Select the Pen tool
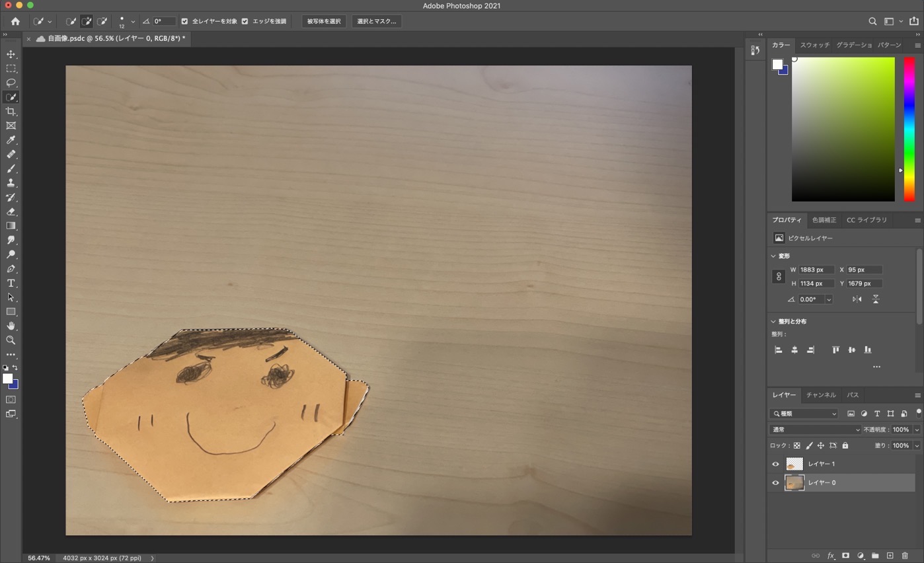Viewport: 924px width, 563px height. click(x=11, y=269)
